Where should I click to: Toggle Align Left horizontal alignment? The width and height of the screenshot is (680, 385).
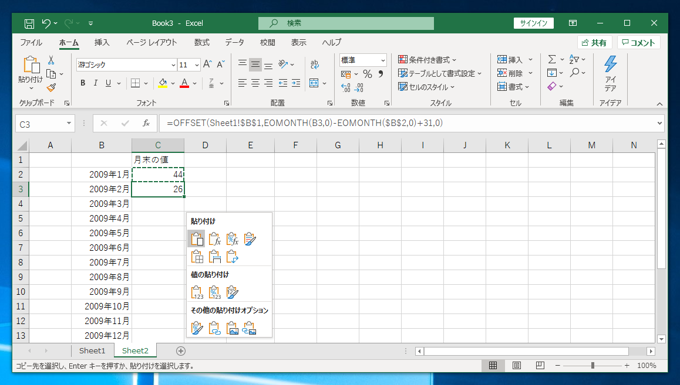point(242,83)
